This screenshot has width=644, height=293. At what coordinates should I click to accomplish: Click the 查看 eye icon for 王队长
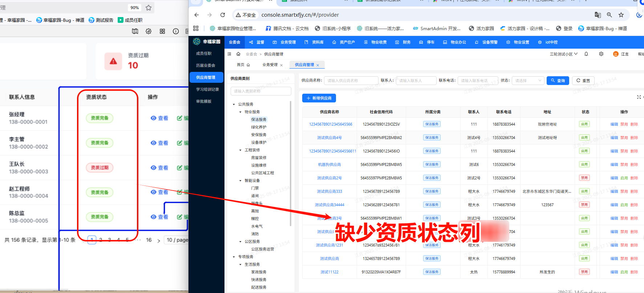point(153,168)
